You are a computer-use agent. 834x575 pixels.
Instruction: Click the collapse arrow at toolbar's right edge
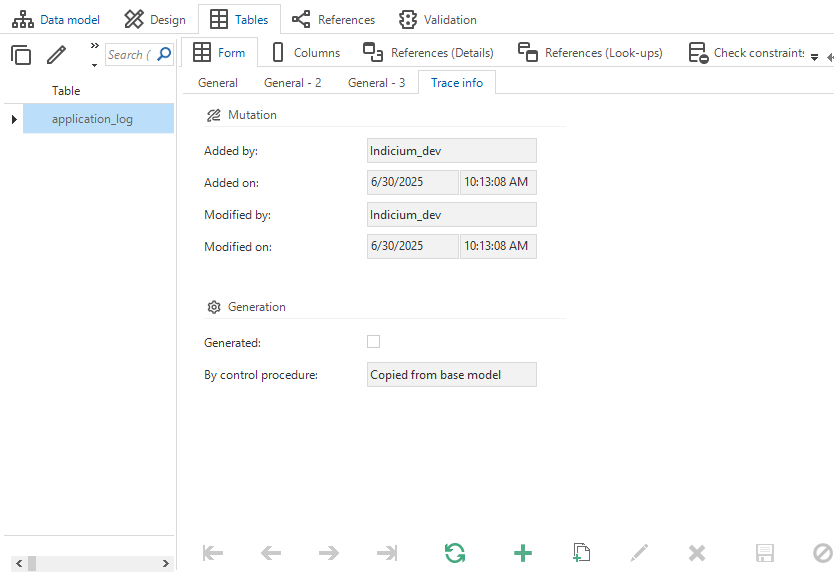point(830,57)
